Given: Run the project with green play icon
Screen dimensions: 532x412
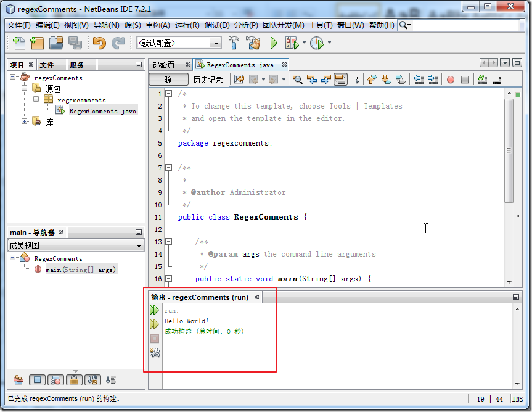Looking at the screenshot, I should coord(274,43).
